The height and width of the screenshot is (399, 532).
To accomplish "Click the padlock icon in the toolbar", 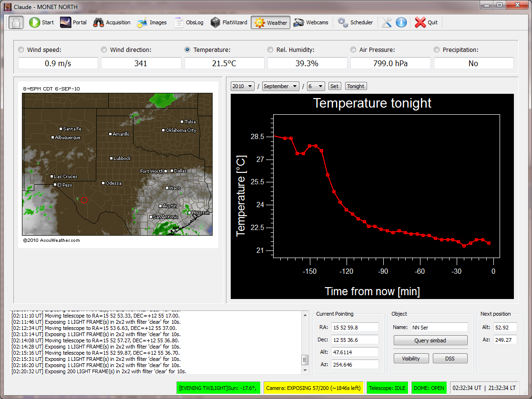I will tap(16, 22).
